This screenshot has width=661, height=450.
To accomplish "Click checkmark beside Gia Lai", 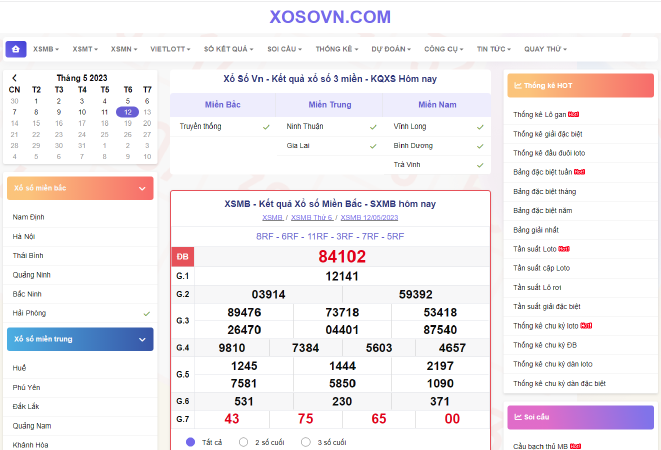I will tap(373, 146).
